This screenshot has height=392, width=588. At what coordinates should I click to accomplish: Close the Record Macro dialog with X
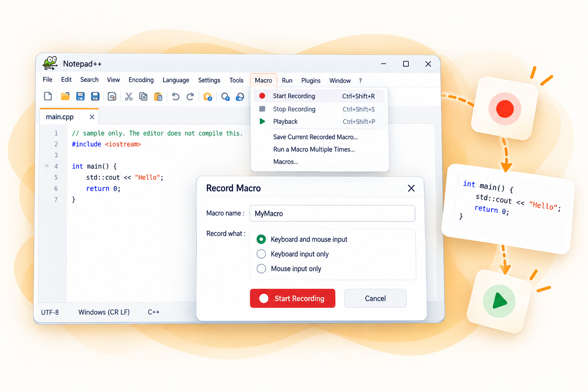pyautogui.click(x=411, y=188)
